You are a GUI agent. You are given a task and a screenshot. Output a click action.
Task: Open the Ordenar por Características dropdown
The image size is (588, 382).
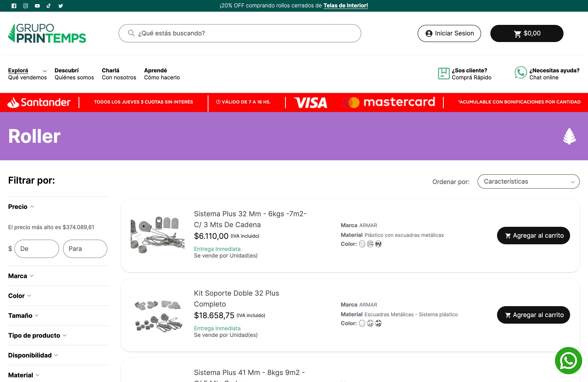click(528, 182)
